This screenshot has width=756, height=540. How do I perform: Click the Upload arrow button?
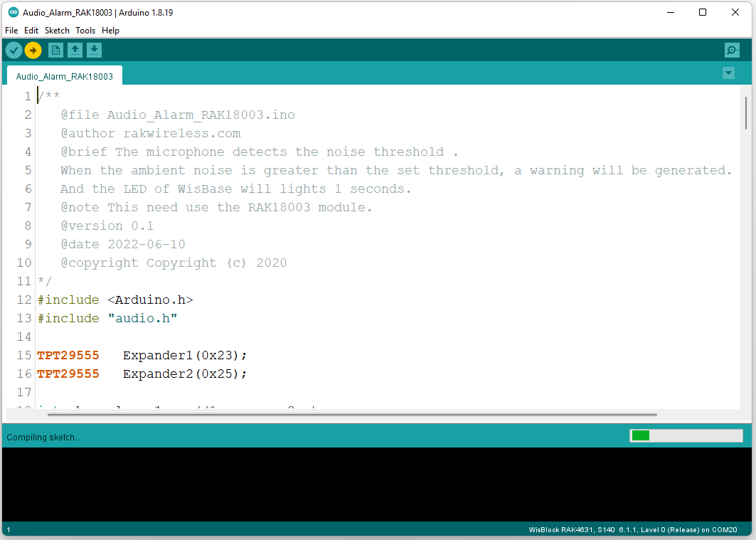point(33,50)
